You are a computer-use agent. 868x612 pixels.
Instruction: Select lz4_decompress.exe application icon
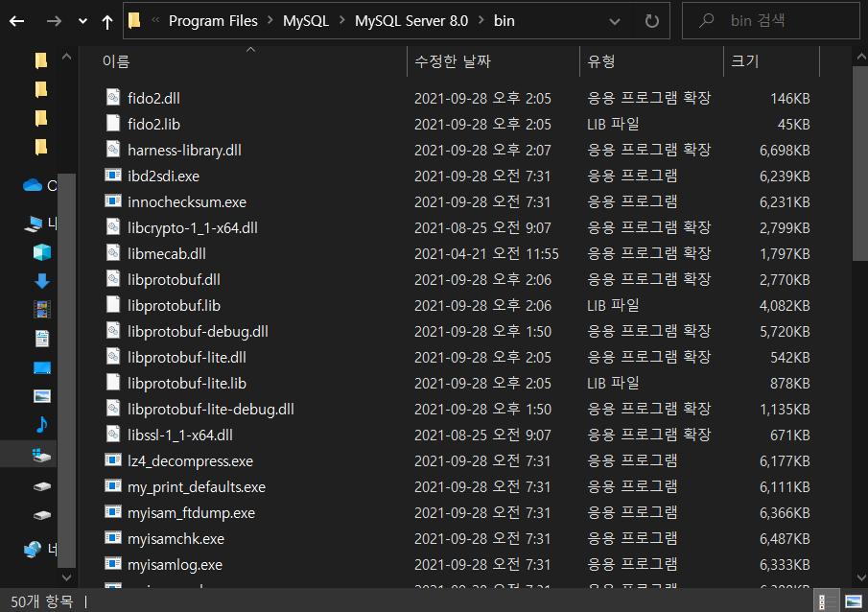[x=113, y=459]
